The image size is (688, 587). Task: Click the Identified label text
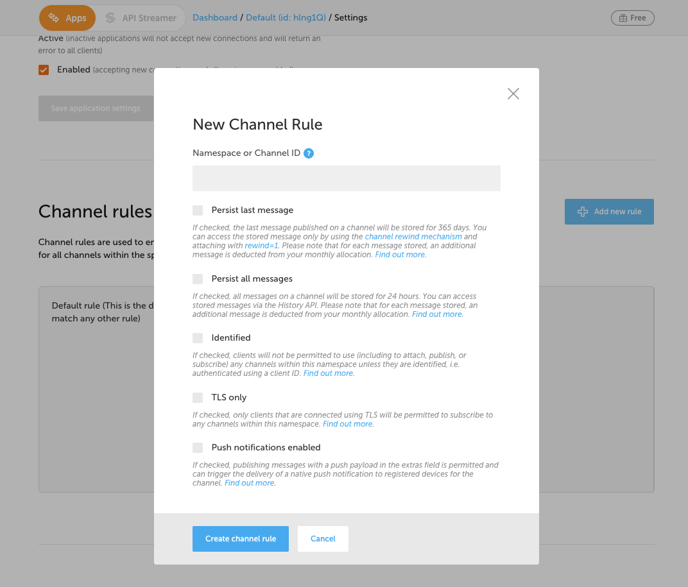(231, 338)
